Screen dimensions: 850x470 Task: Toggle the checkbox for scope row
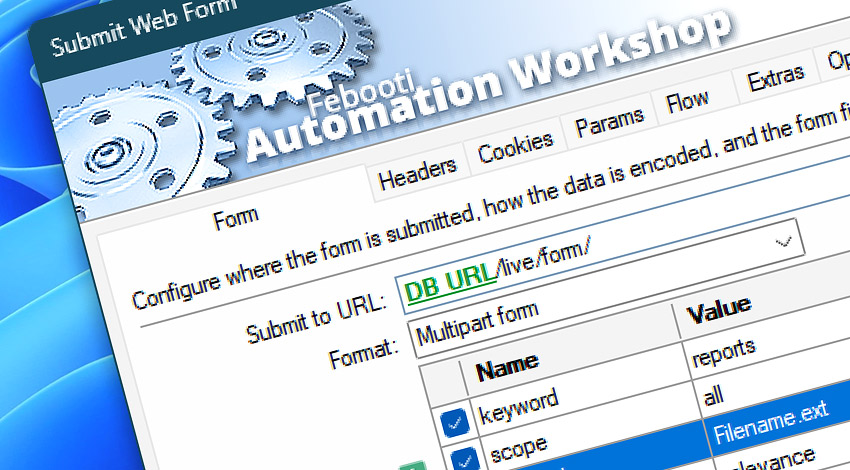(x=465, y=458)
